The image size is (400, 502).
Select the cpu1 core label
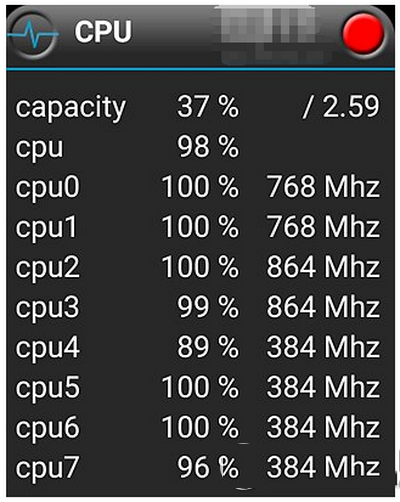pyautogui.click(x=46, y=227)
